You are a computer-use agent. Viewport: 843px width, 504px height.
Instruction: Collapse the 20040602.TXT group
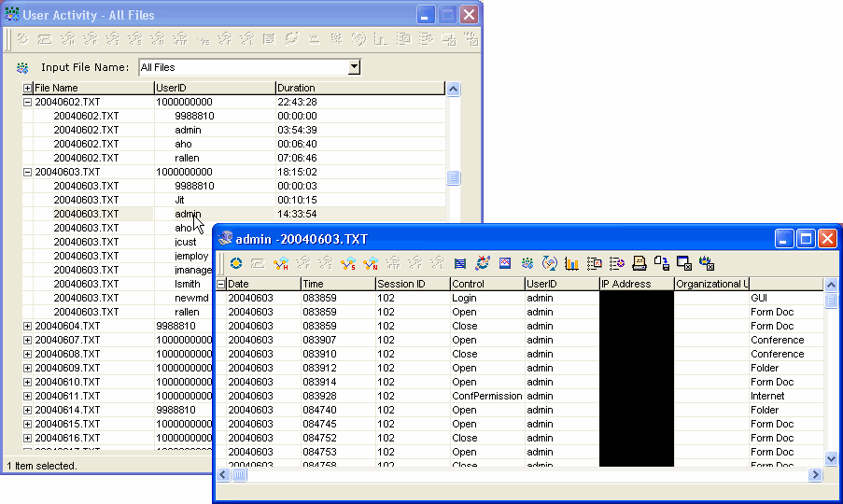click(x=27, y=102)
